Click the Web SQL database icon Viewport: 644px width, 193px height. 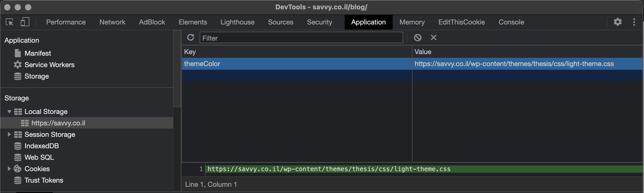(18, 157)
